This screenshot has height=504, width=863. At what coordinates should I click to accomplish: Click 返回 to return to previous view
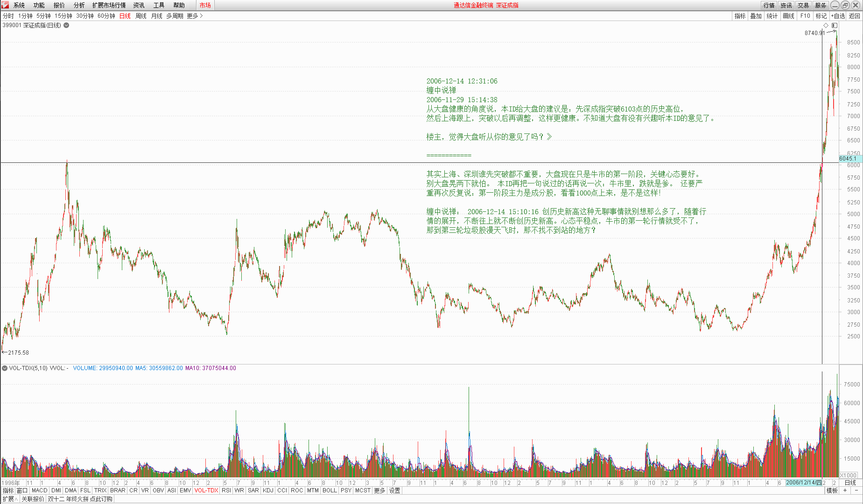(854, 15)
